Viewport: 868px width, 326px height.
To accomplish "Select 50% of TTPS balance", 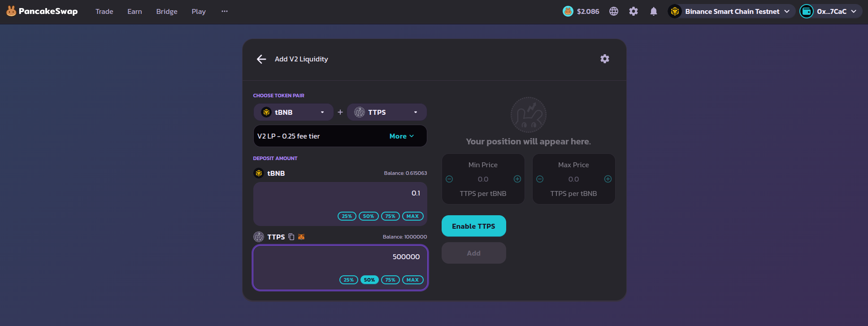I will (x=369, y=280).
